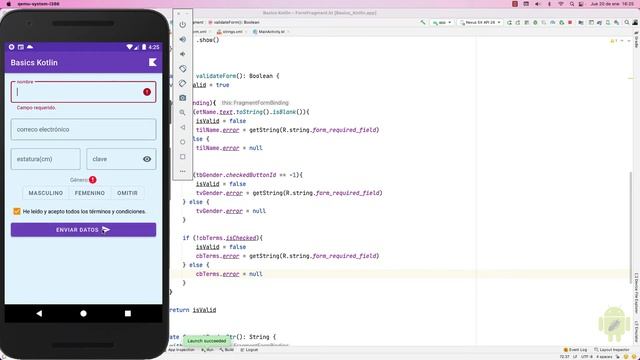The image size is (640, 360).
Task: Click the Make Project hammer icon
Action: coord(423,22)
